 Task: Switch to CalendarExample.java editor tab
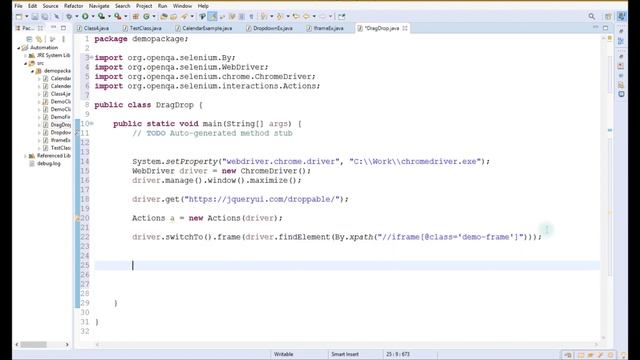(x=204, y=28)
